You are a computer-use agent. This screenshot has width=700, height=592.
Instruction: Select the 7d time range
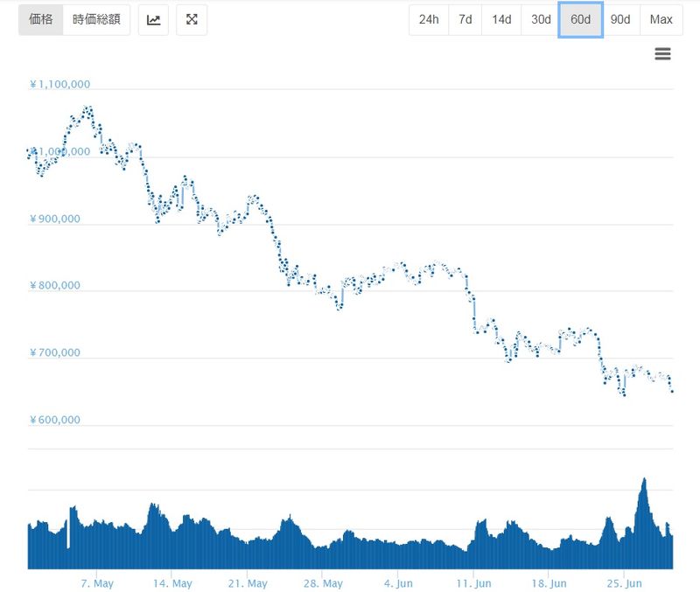point(465,20)
